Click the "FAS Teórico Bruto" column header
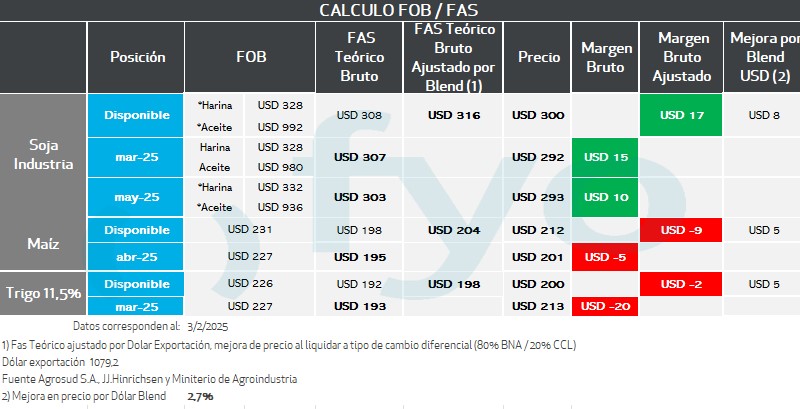800x409 pixels. [360, 57]
